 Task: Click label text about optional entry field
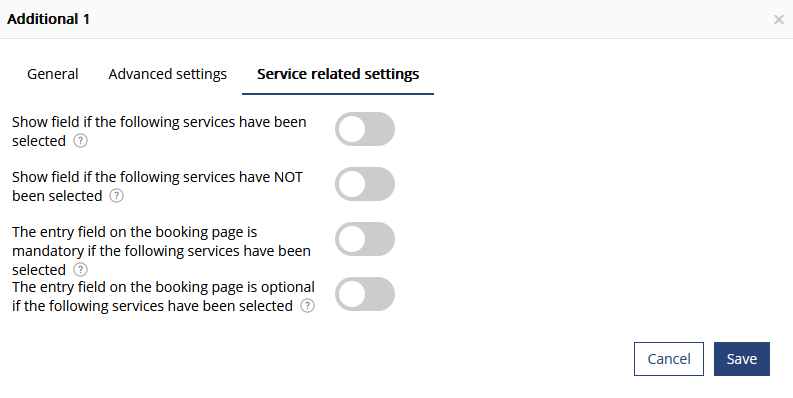[163, 296]
